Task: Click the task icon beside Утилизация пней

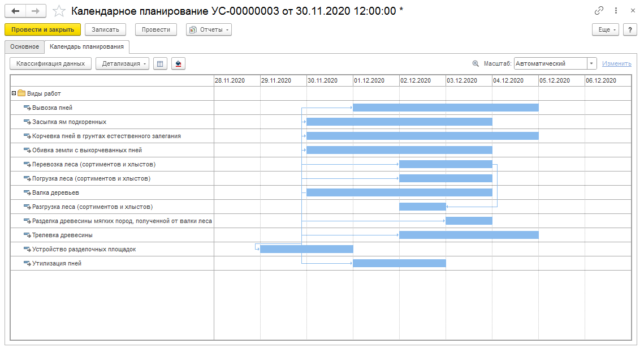Action: pyautogui.click(x=27, y=263)
